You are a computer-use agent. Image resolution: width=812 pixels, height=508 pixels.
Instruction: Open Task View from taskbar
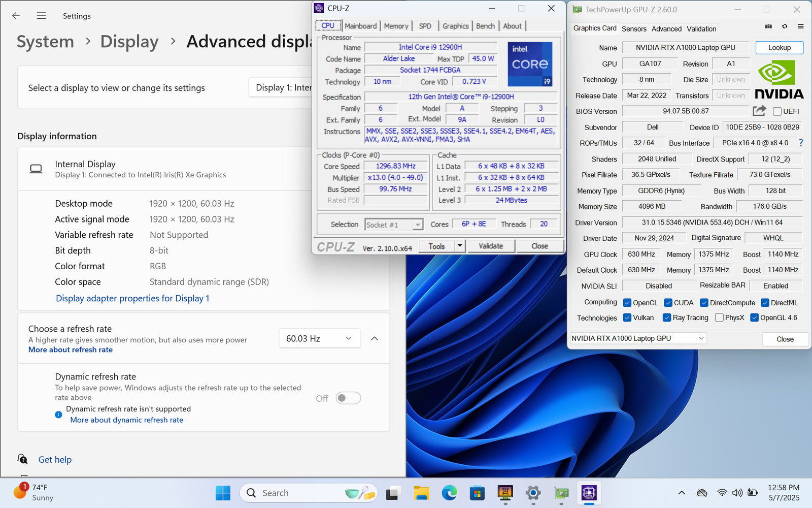tap(392, 493)
